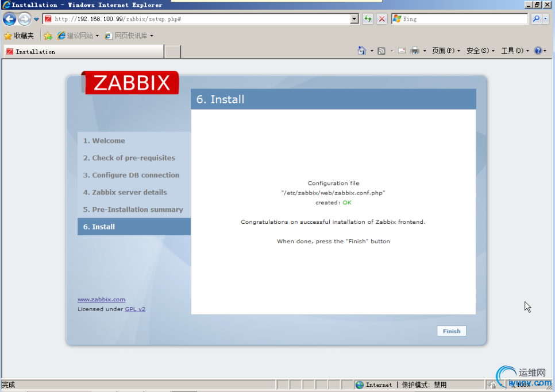
Task: Click add to favorites bar star icon
Action: [48, 36]
